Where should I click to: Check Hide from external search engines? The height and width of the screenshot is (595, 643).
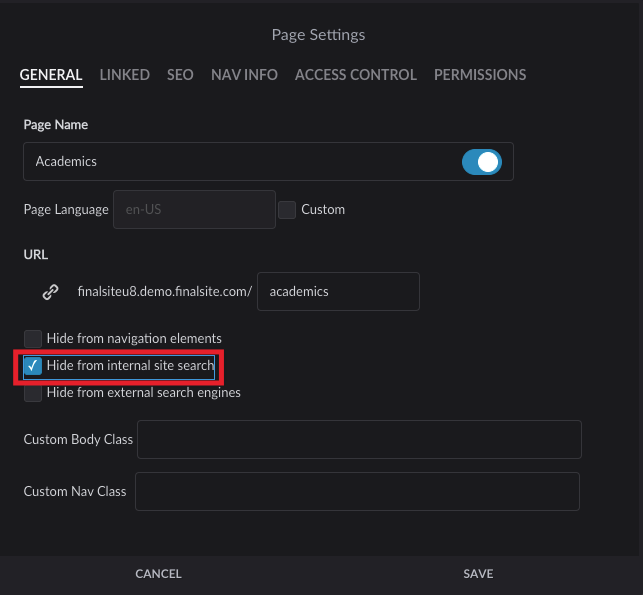tap(33, 393)
